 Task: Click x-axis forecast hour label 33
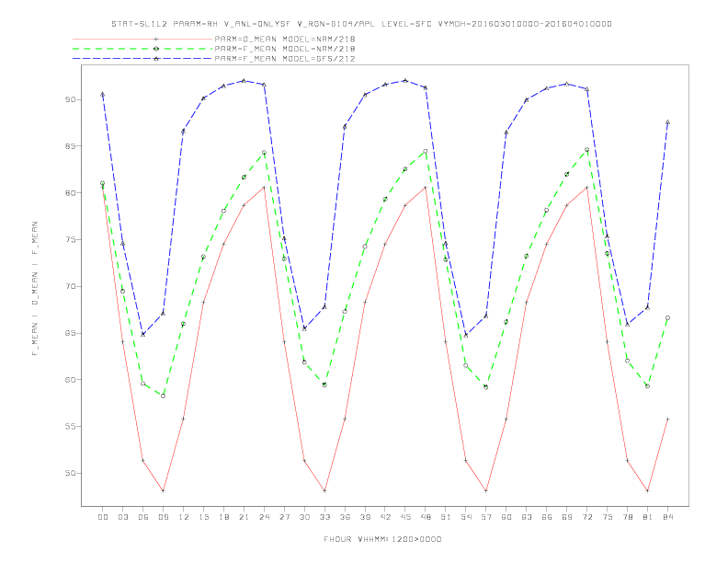324,517
